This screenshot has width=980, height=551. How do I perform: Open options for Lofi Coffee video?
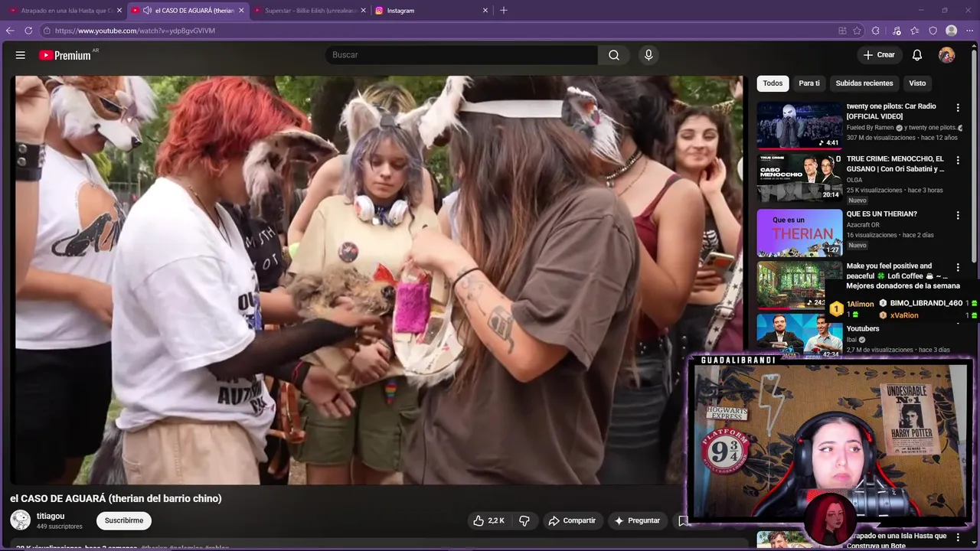pos(958,267)
